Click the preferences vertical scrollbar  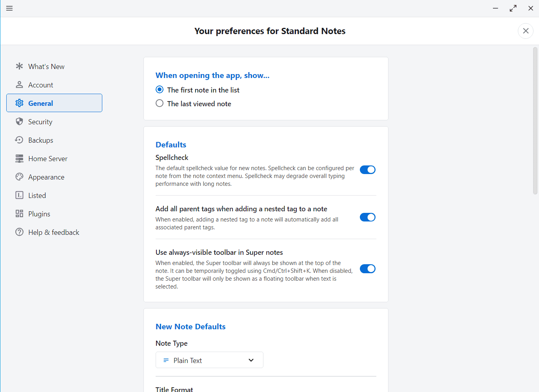tap(535, 121)
